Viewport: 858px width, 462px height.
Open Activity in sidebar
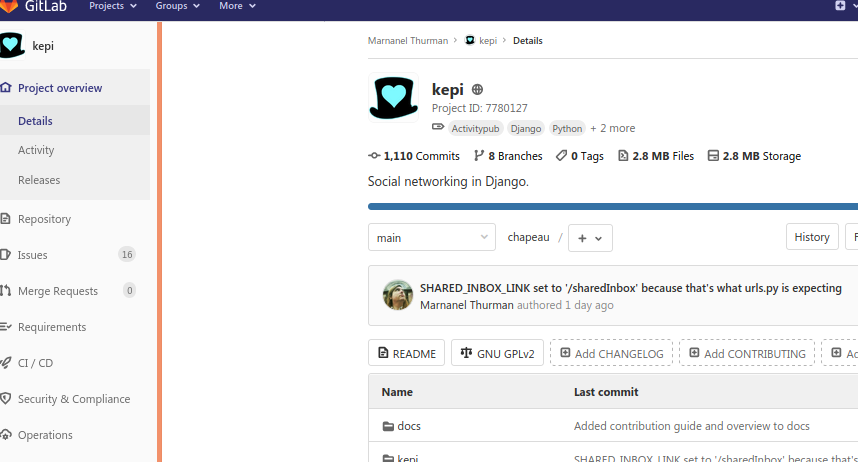pos(36,150)
